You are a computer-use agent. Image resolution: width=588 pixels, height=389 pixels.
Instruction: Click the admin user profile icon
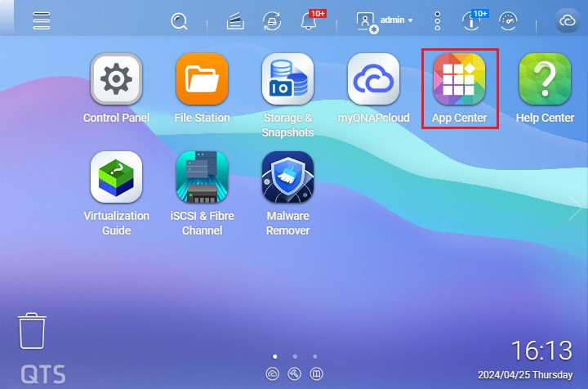click(x=367, y=22)
